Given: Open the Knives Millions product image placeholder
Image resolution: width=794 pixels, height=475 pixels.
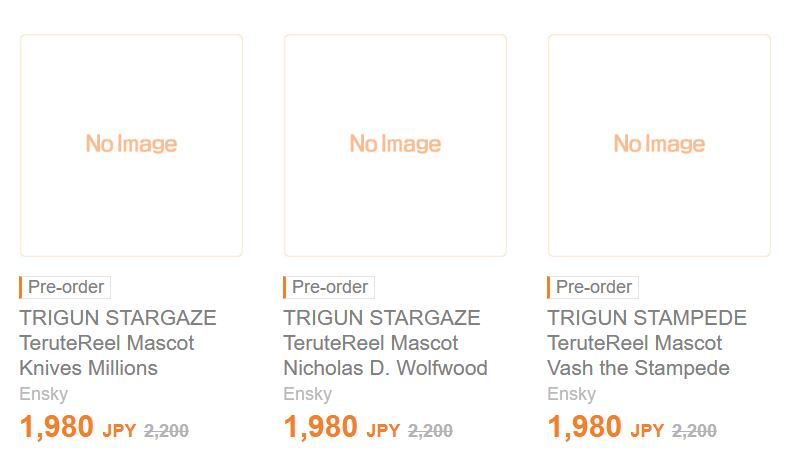Looking at the screenshot, I should pyautogui.click(x=131, y=146).
